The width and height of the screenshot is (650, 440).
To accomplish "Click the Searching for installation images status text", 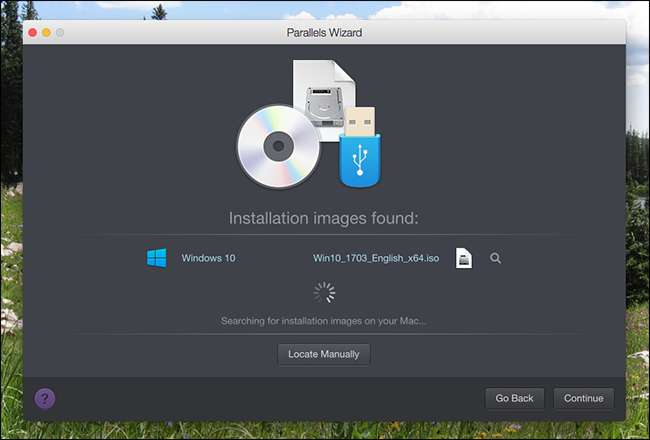I will click(x=324, y=321).
